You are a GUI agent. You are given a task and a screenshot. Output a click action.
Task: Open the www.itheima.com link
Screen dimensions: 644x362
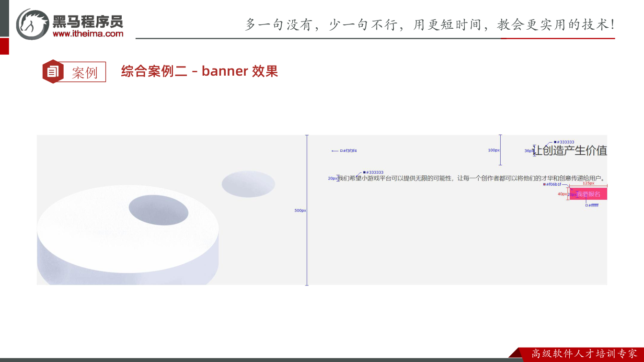click(x=88, y=34)
